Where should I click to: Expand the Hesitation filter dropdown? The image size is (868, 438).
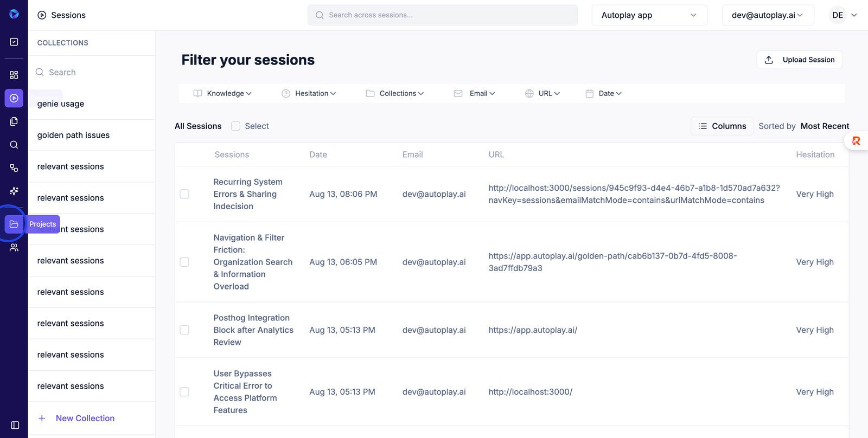(x=309, y=93)
